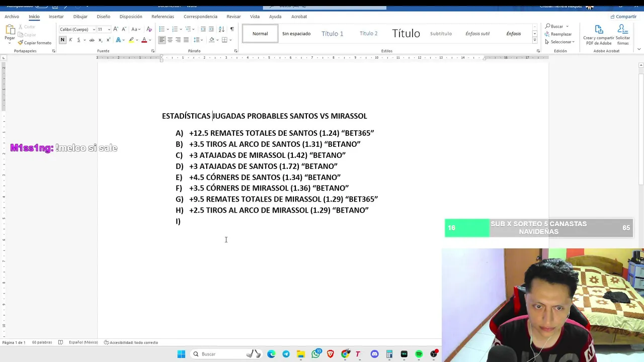Click the vertical document scrollbar

pyautogui.click(x=641, y=128)
